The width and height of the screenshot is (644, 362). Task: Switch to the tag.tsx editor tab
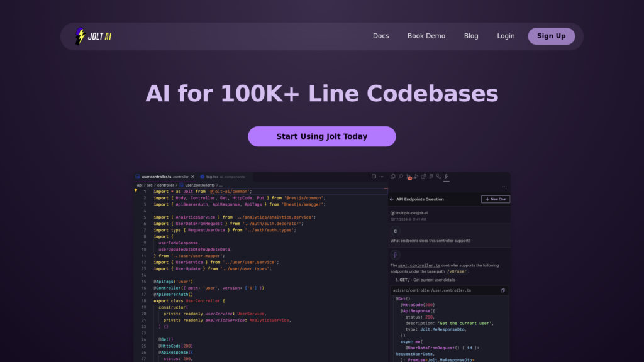[211, 177]
